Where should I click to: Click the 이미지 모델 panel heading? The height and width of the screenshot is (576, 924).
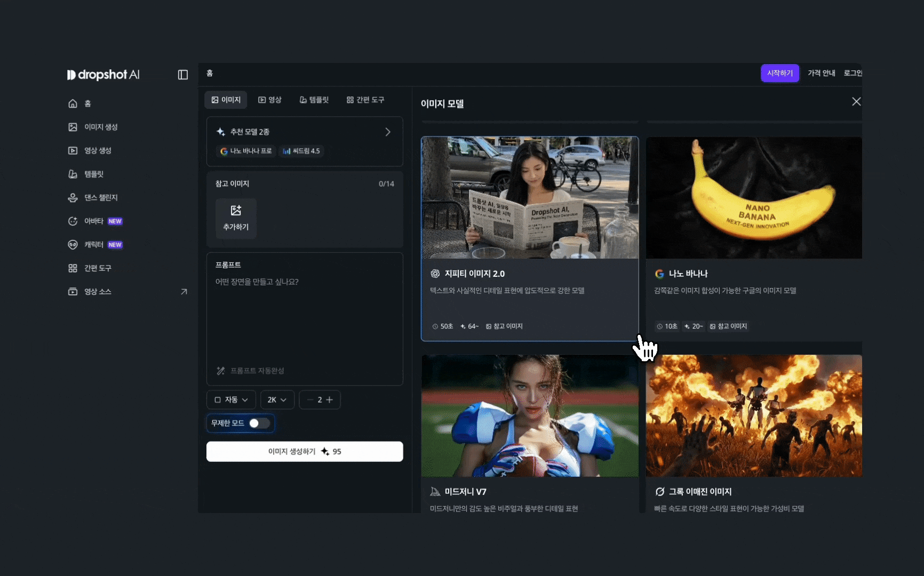(442, 103)
